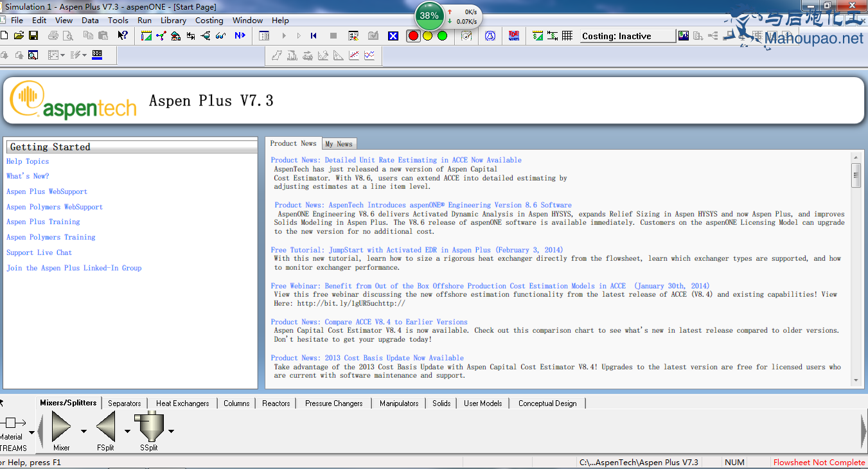Open the glasses Data Browser icon
Viewport: 868px width, 469px height.
[x=220, y=36]
